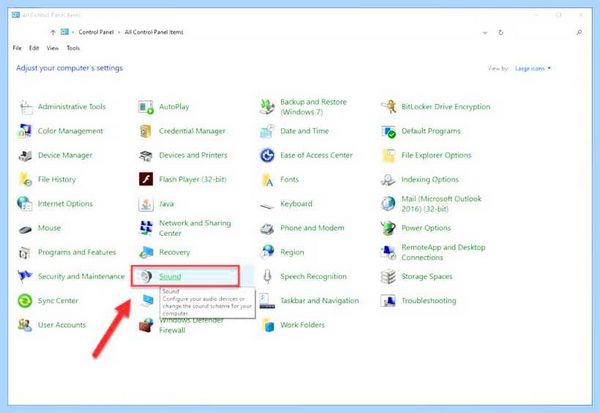This screenshot has width=600, height=413.
Task: Click the Programs and Features link
Action: tap(77, 252)
